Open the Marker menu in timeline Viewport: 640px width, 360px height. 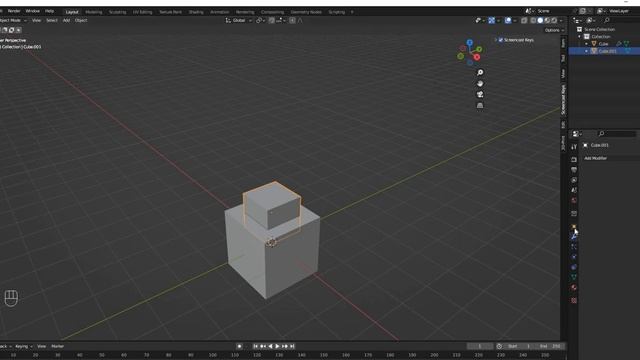[58, 346]
